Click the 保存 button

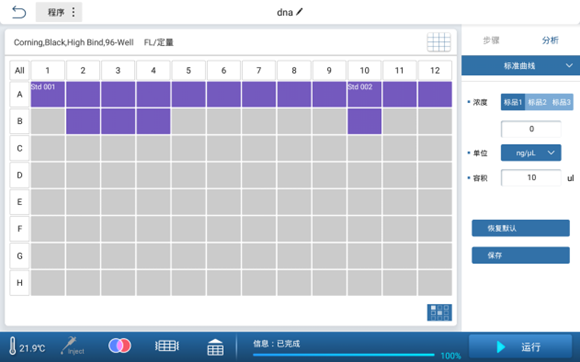(x=520, y=255)
